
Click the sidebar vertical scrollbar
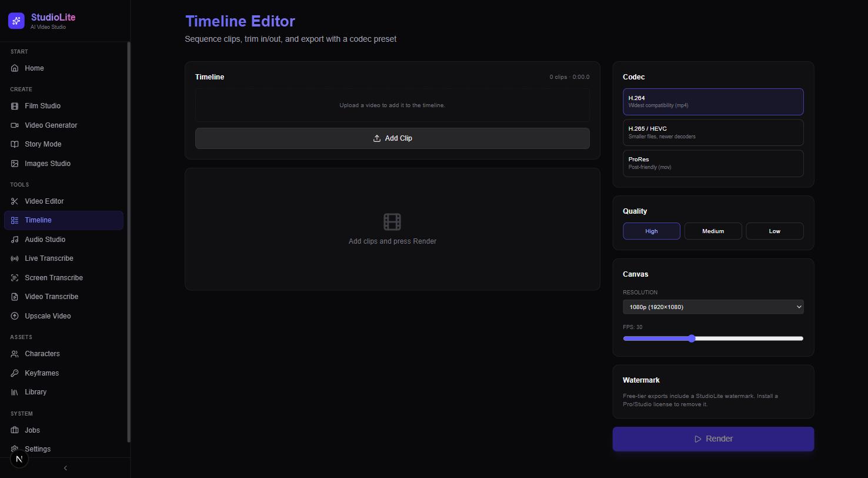pos(129,242)
